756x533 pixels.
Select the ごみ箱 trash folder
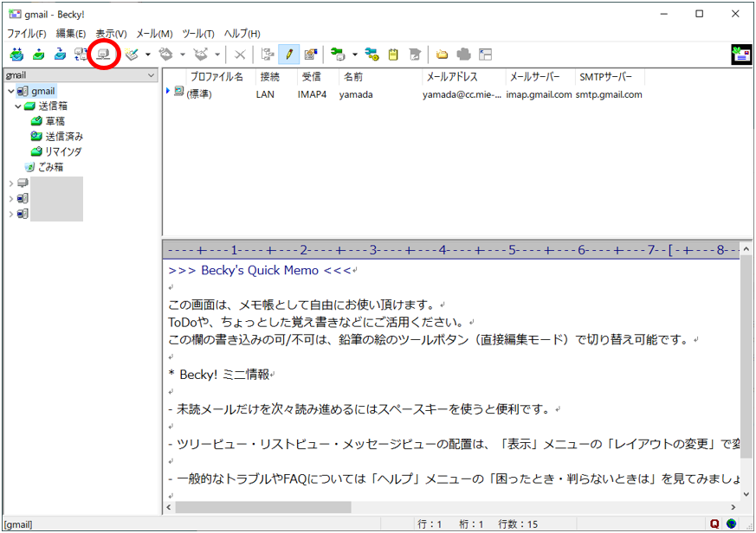coord(50,167)
